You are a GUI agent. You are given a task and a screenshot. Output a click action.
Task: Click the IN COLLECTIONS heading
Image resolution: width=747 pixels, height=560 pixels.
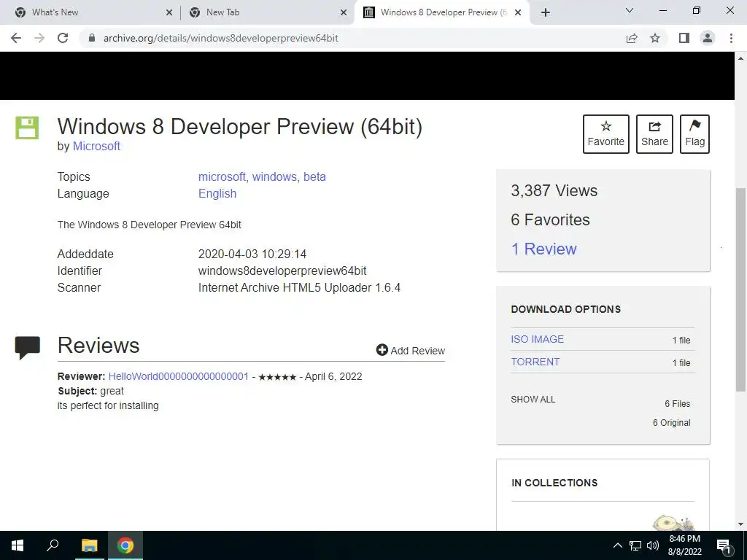click(554, 483)
